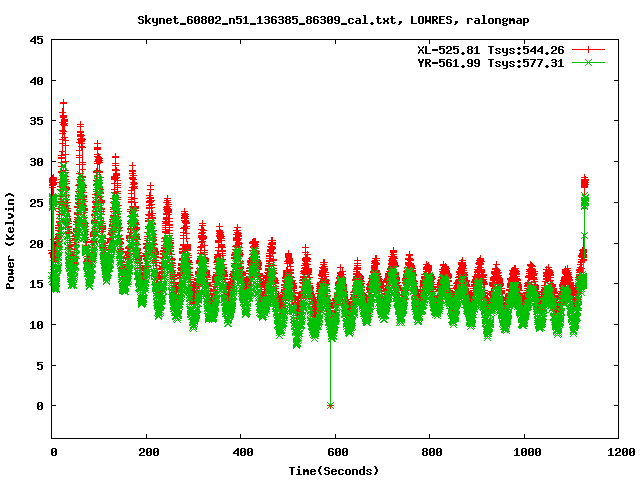Click the Power (Kelvin) y-axis label

coord(10,241)
